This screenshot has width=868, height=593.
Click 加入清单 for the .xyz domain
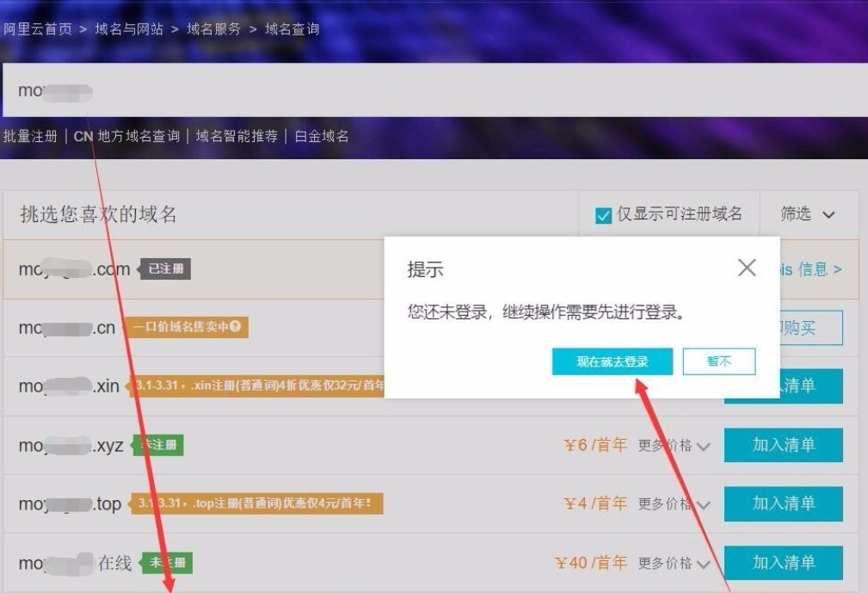784,445
